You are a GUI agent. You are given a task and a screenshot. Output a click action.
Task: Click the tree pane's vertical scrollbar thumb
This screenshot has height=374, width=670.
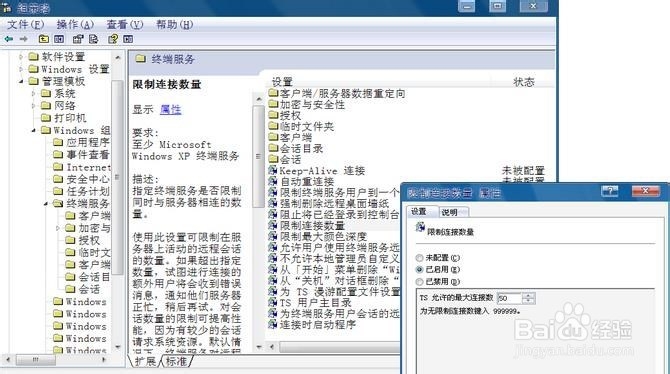(x=117, y=177)
